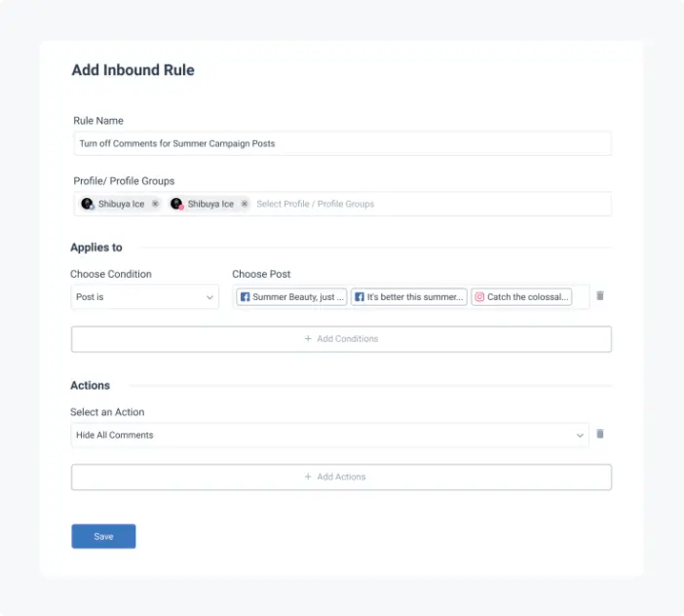Delete the Hide All Comments action row
The width and height of the screenshot is (684, 616).
600,434
